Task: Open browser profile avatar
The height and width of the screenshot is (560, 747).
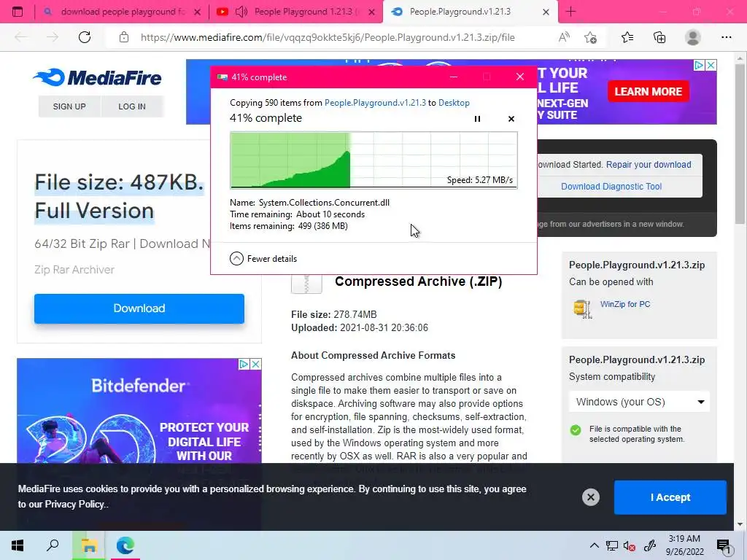Action: point(692,37)
